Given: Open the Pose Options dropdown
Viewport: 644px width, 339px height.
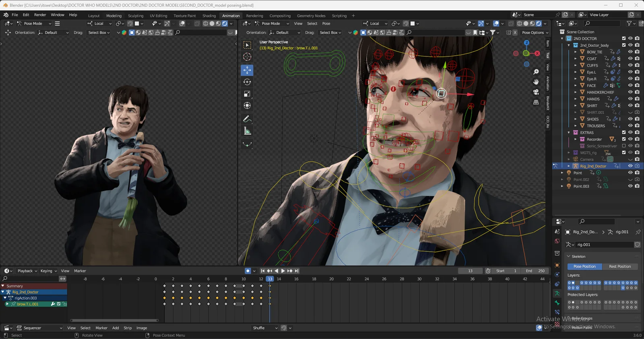Looking at the screenshot, I should click(x=535, y=33).
